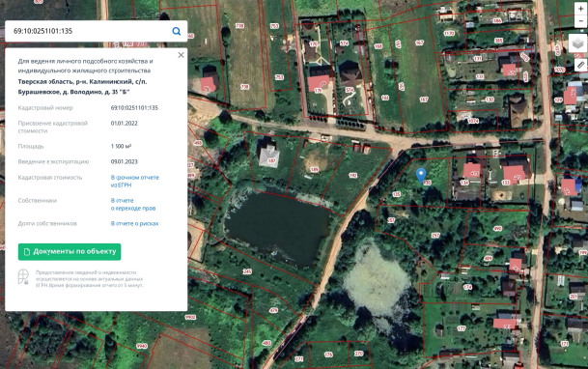Open link 'В отчете о переходе прав'
Viewport: 588px width, 369px height.
(133, 205)
